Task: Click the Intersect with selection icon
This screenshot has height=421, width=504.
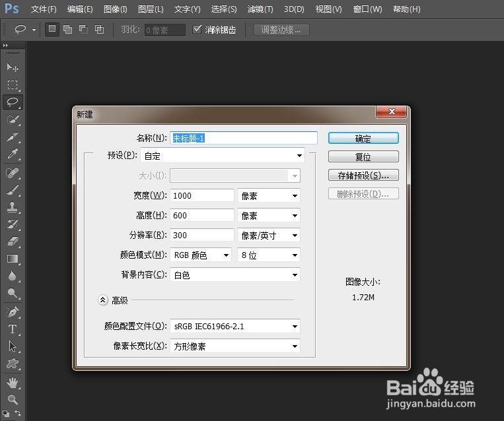Action: point(99,30)
